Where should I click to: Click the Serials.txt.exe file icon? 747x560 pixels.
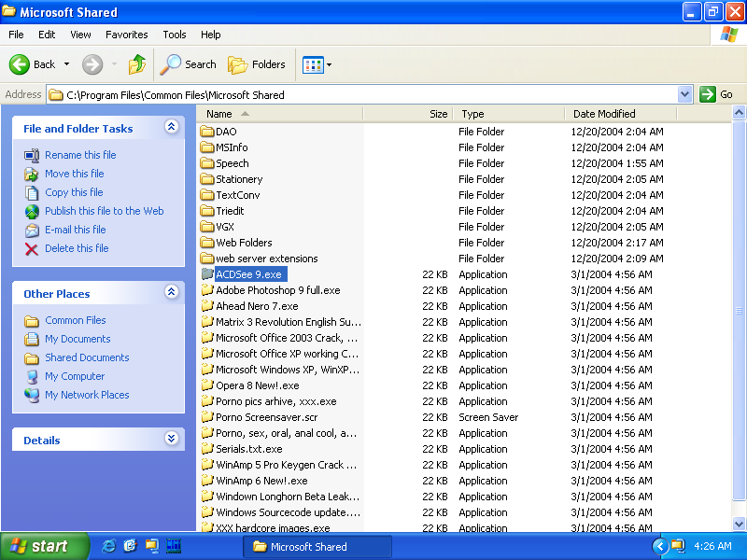pos(207,449)
